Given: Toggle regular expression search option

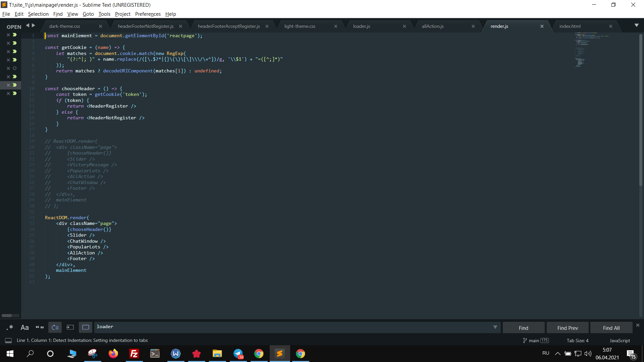Looking at the screenshot, I should coord(10,327).
